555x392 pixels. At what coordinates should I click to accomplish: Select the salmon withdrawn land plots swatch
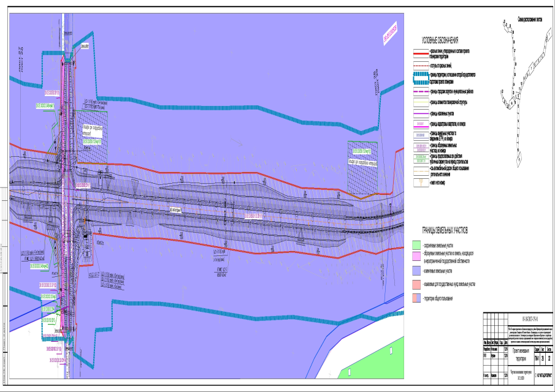click(x=416, y=284)
